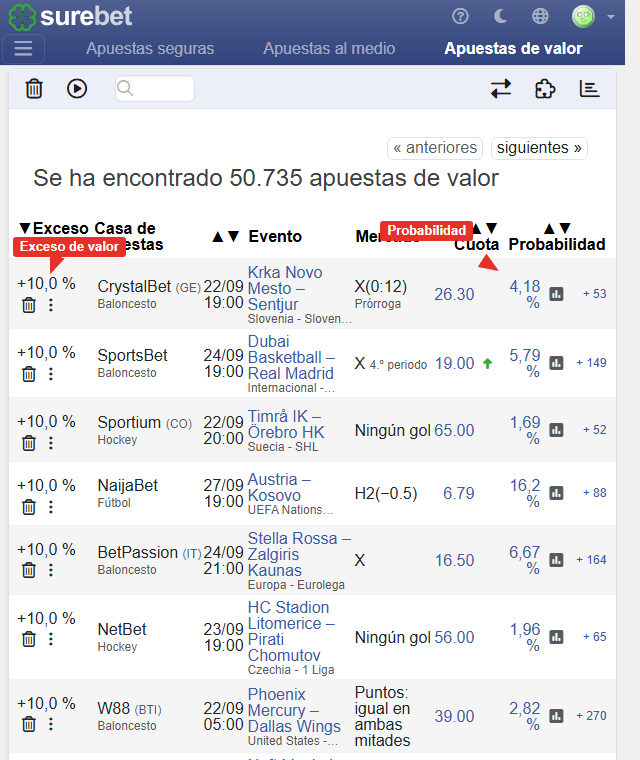Switch to Apuestas seguras tab
640x760 pixels.
[150, 48]
